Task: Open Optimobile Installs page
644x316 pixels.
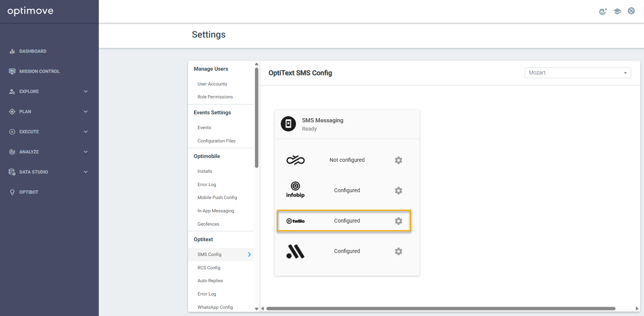Action: 205,171
